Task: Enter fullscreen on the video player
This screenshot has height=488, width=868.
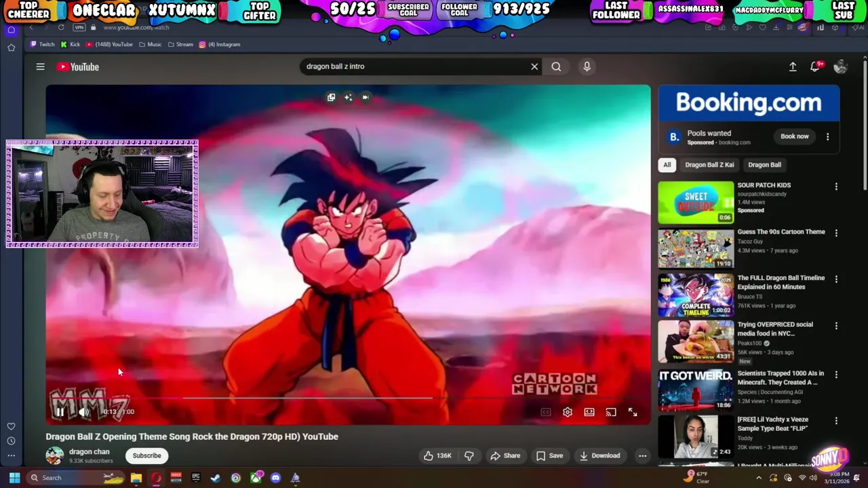Action: (x=633, y=412)
